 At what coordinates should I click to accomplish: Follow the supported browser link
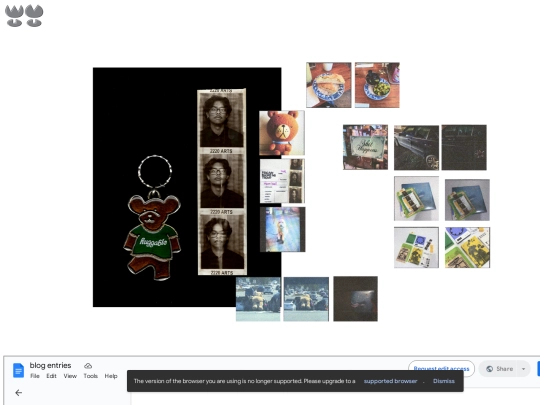(x=390, y=381)
